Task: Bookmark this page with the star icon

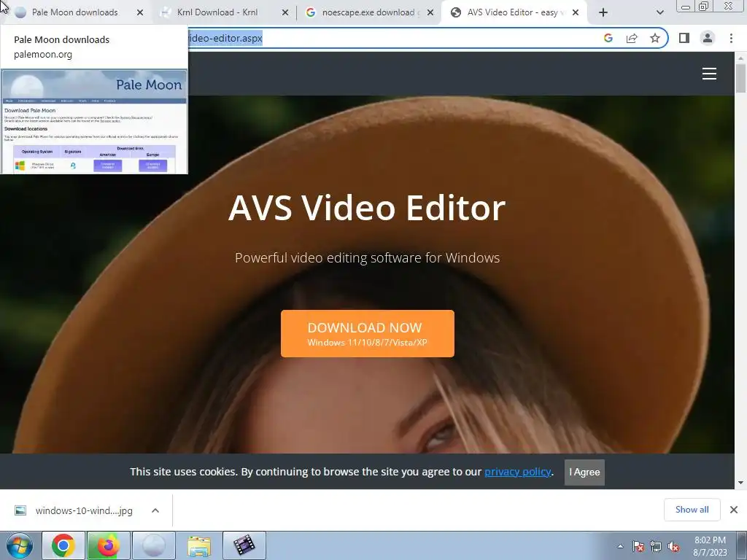Action: (655, 38)
